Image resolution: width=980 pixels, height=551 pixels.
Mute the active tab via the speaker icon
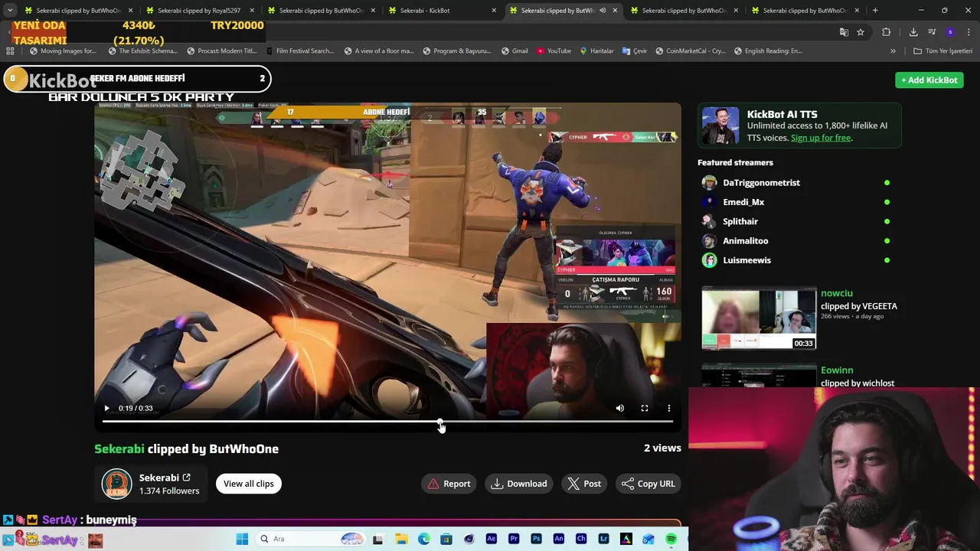coord(603,10)
